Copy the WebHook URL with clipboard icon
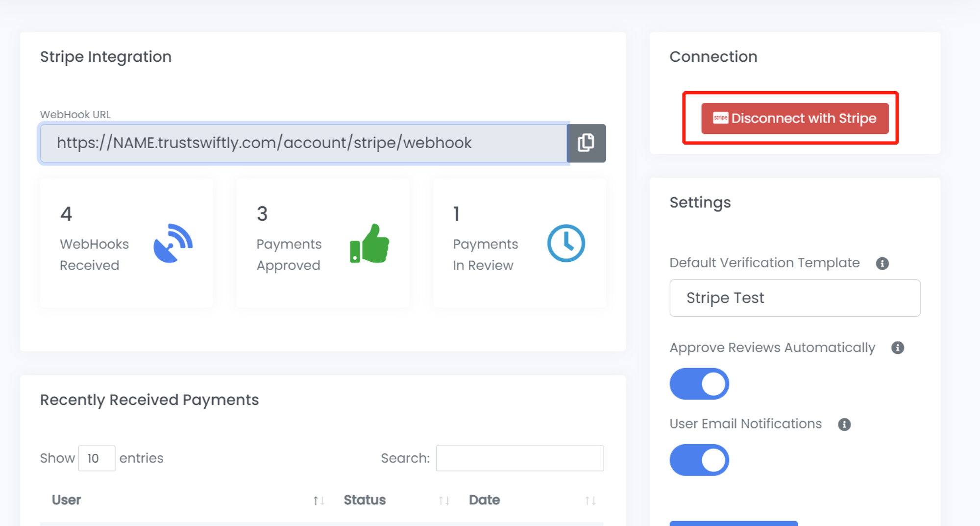Image resolution: width=980 pixels, height=526 pixels. tap(586, 143)
